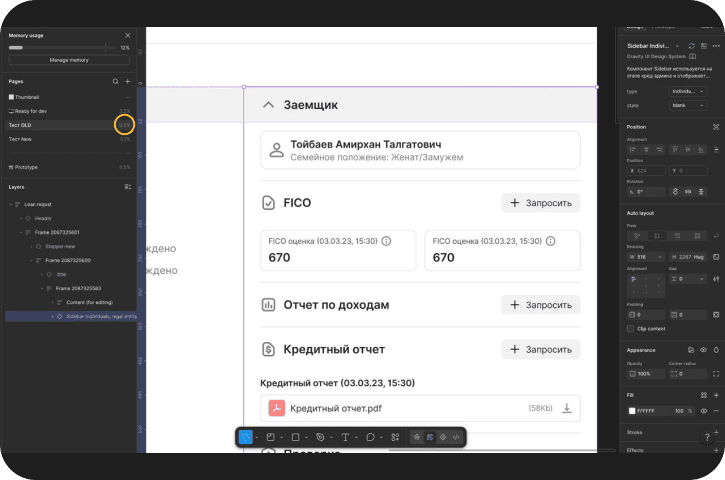Image resolution: width=725 pixels, height=480 pixels.
Task: Select vertical auto layout flow
Action: tap(657, 236)
